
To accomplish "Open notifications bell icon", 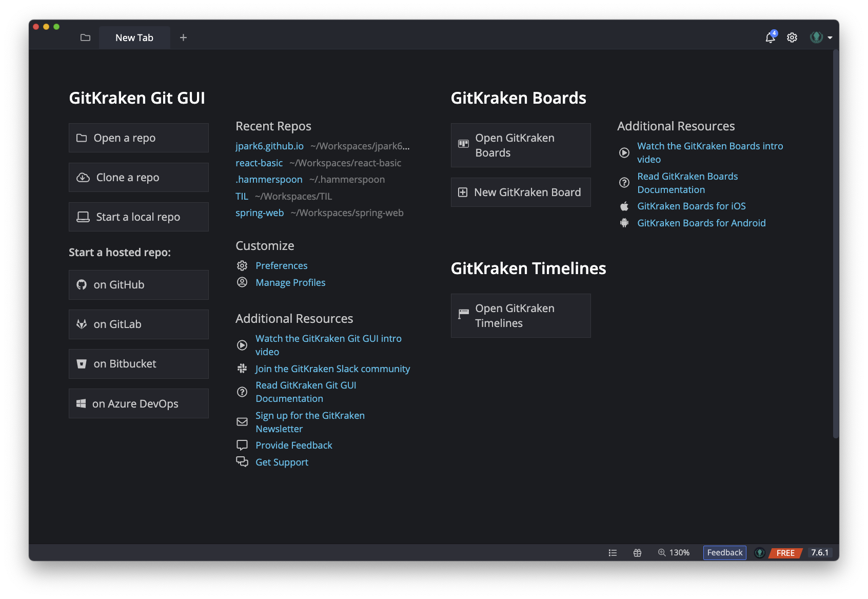I will tap(771, 37).
